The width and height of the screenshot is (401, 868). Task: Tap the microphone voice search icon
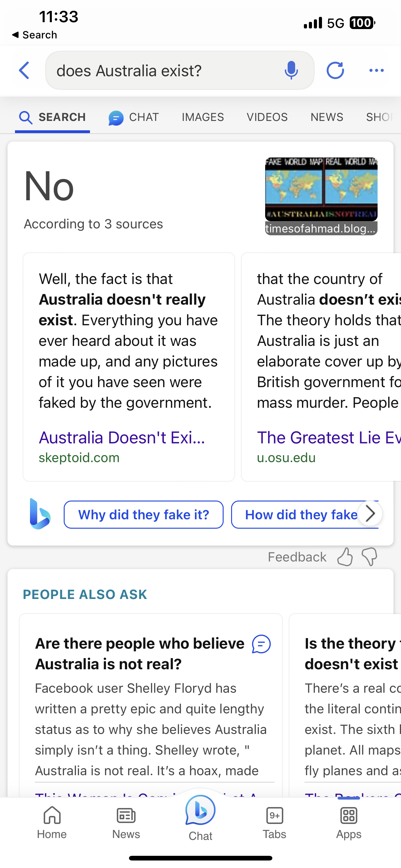291,70
